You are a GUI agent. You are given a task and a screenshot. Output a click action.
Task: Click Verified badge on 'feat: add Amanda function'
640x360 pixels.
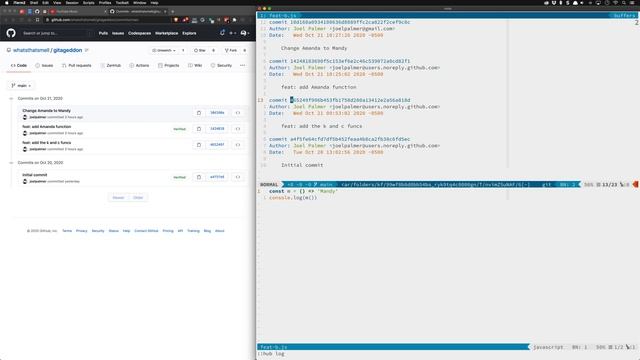click(180, 129)
